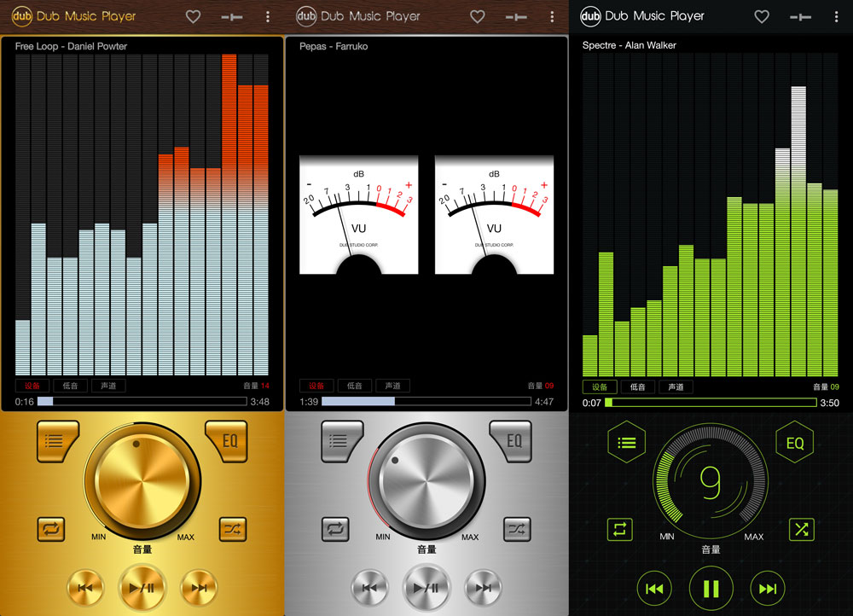
Task: Tap the left VU meter in silver player
Action: [x=359, y=215]
